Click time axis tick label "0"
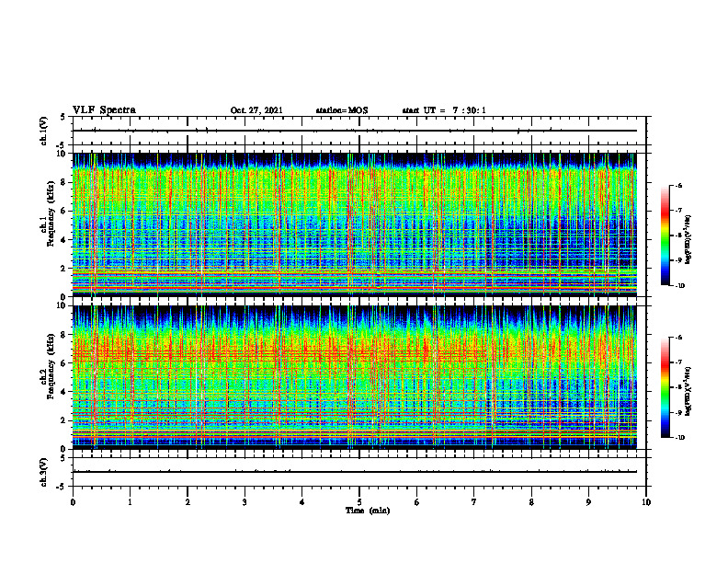The height and width of the screenshot is (563, 728). (x=73, y=502)
